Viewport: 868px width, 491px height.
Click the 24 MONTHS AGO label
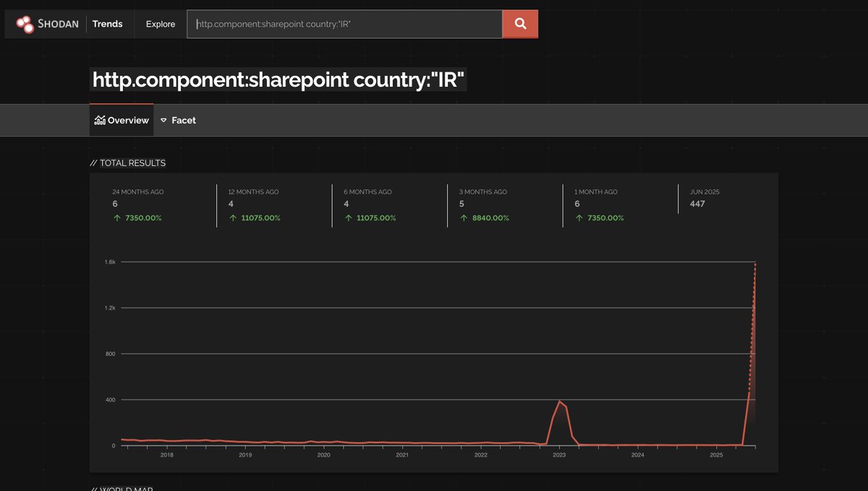[137, 192]
